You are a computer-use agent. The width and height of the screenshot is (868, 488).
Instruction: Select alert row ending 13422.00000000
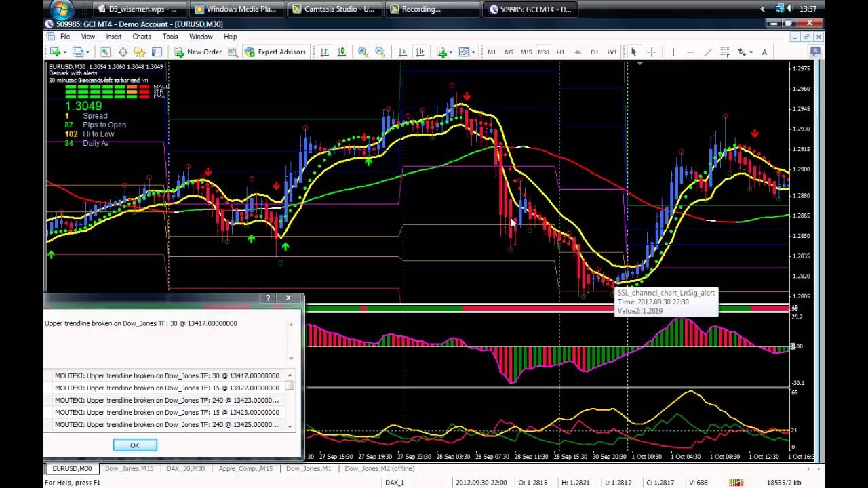pos(167,388)
